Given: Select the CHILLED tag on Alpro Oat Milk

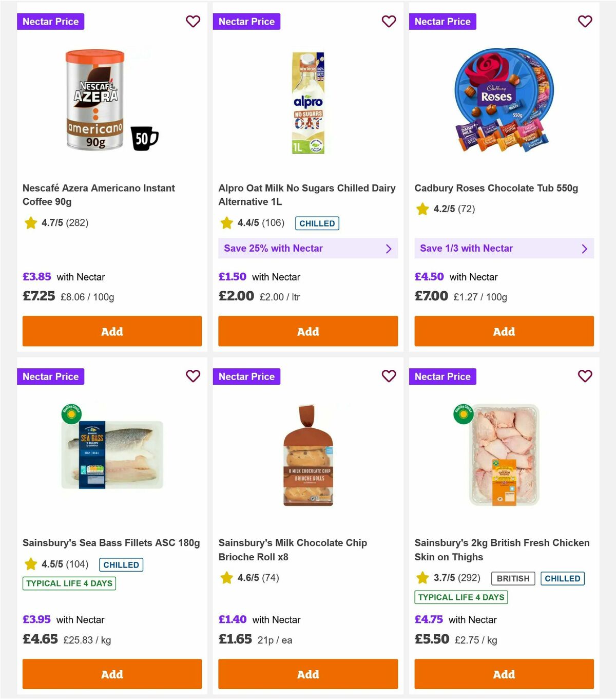Looking at the screenshot, I should coord(317,223).
